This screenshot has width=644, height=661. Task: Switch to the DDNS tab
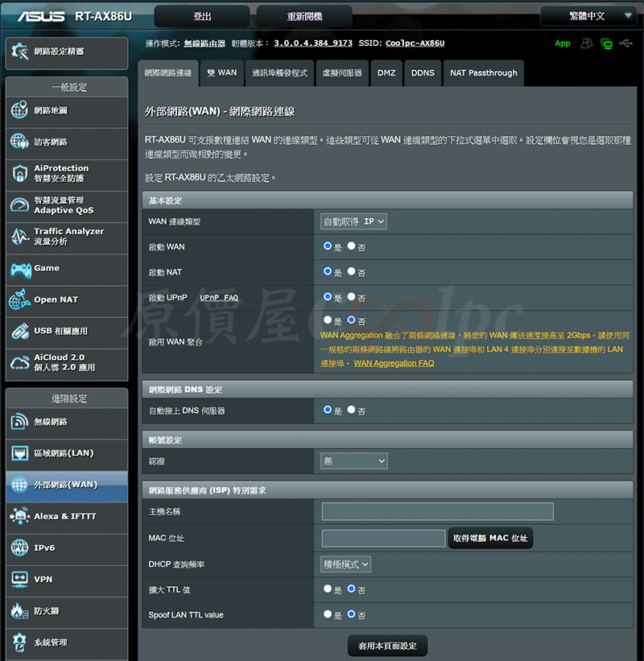[x=423, y=73]
